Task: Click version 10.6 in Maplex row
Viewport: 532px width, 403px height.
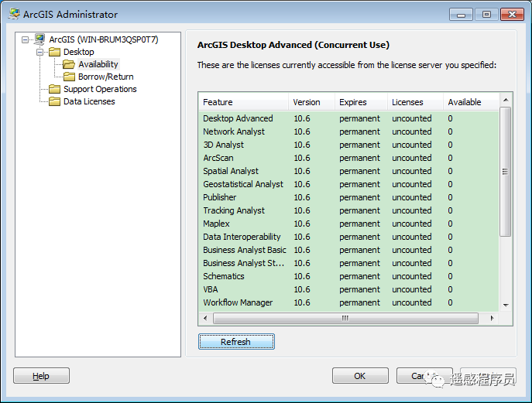Action: tap(302, 224)
